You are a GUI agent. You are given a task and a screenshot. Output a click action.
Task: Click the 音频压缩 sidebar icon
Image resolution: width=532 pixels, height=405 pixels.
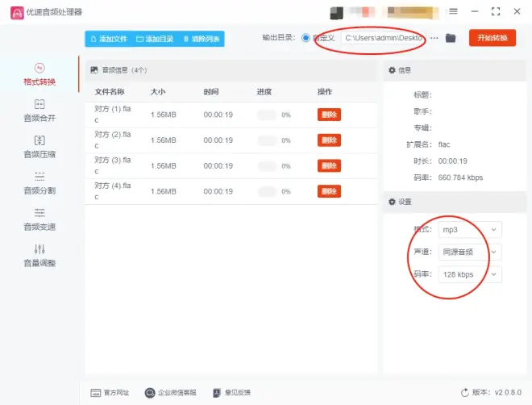[39, 140]
